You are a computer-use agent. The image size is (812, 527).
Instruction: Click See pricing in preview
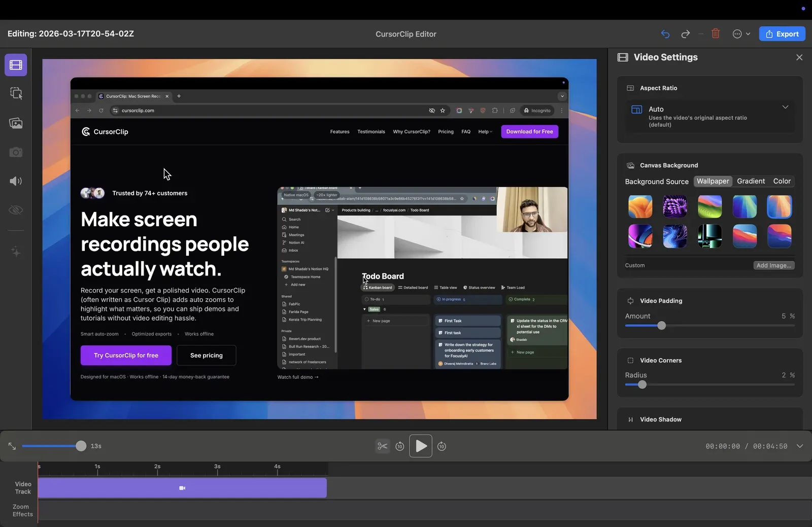point(207,356)
